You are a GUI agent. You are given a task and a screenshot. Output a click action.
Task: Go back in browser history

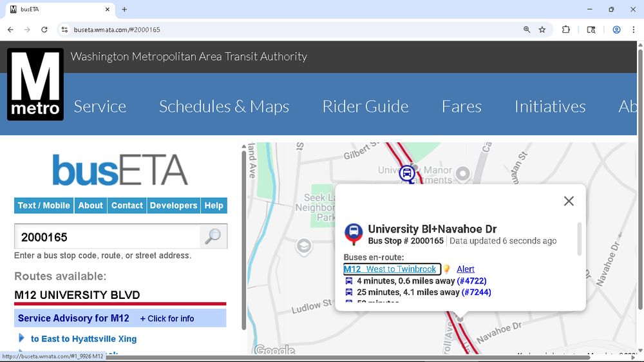(x=11, y=30)
